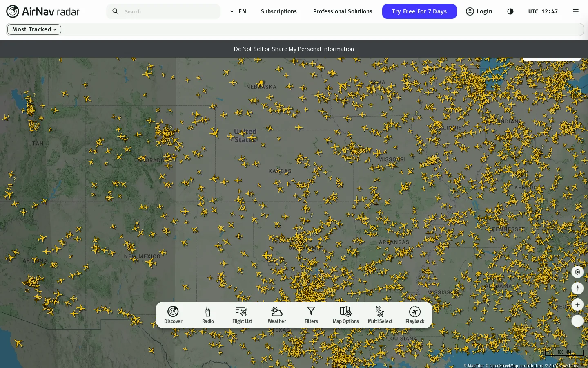
Task: Reset the map compass north
Action: (x=577, y=288)
